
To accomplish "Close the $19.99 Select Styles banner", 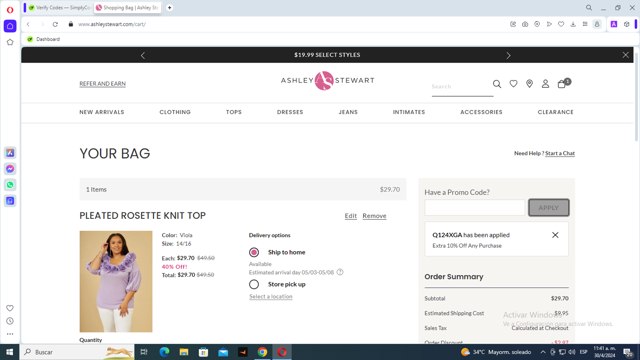I will point(625,55).
